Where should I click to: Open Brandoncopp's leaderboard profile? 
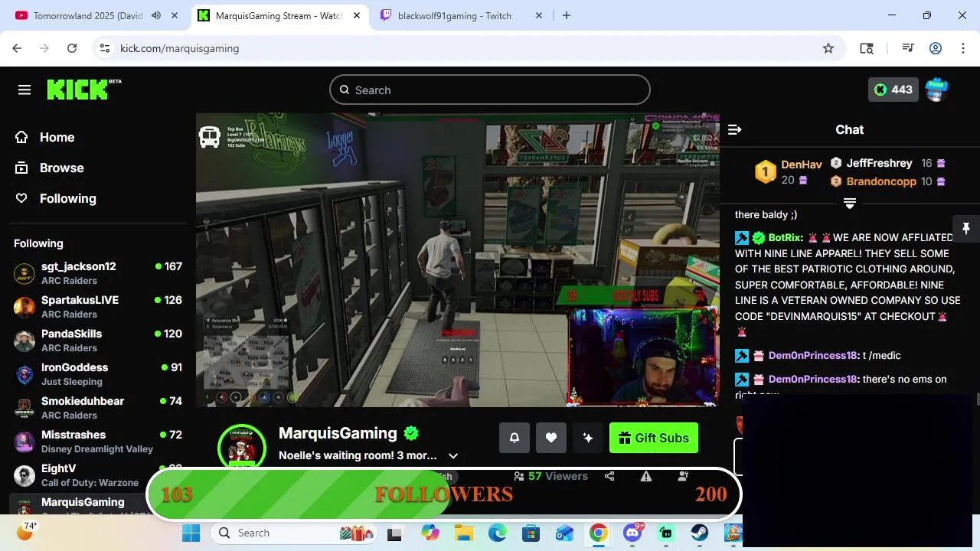tap(881, 181)
